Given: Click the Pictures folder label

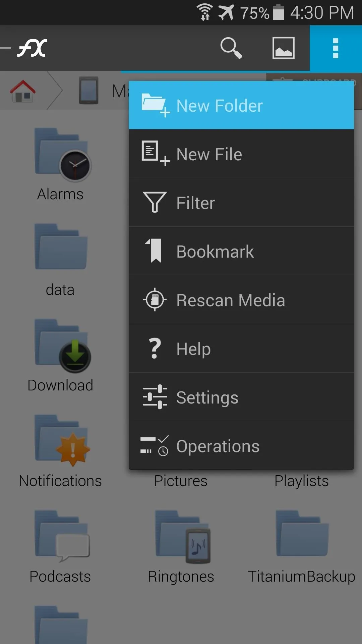Looking at the screenshot, I should 181,481.
